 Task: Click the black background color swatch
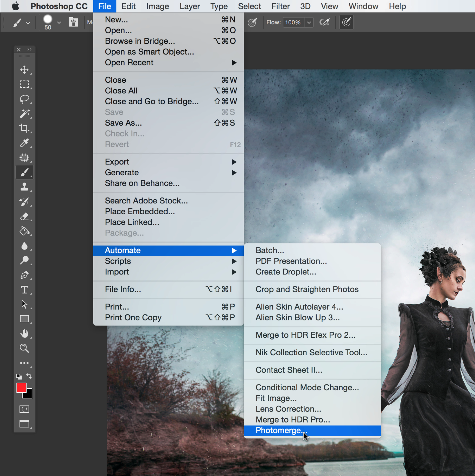click(29, 395)
